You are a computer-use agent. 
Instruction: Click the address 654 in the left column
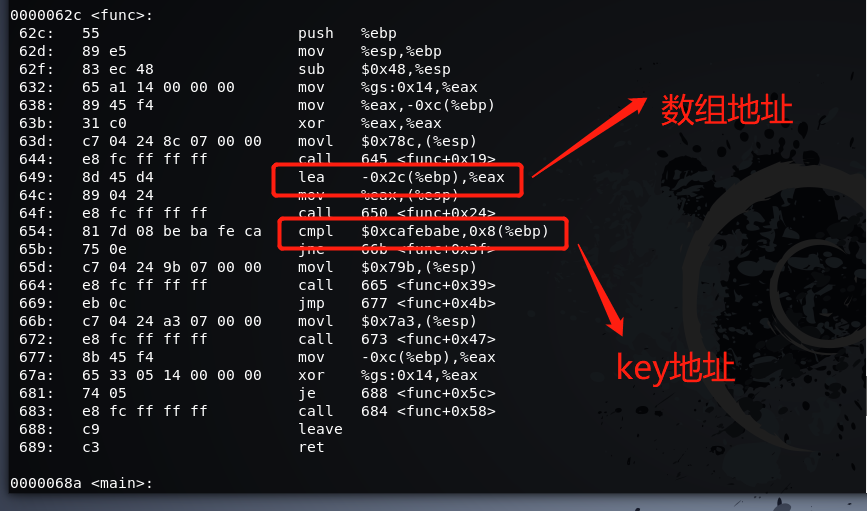click(31, 231)
